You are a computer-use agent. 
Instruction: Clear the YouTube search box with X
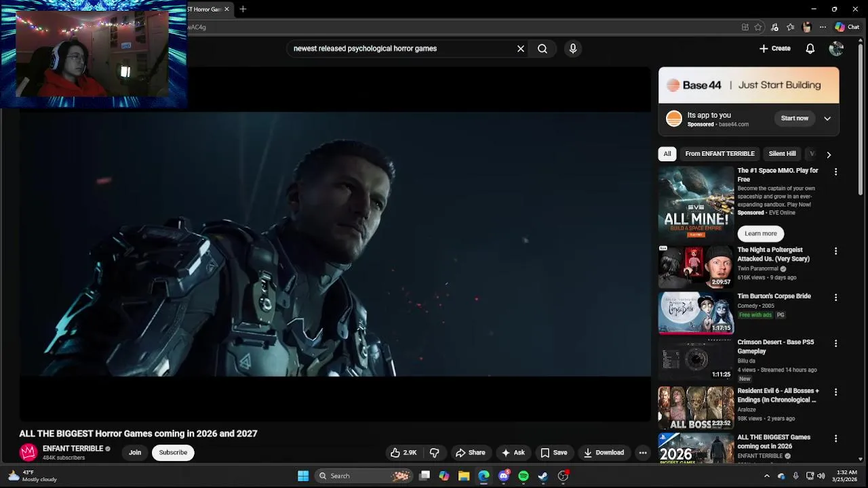[521, 49]
